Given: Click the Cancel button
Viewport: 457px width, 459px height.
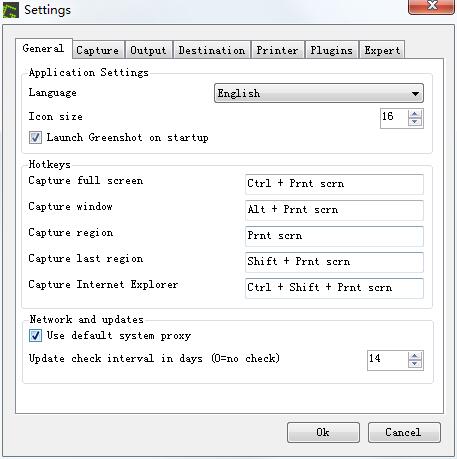Looking at the screenshot, I should point(404,432).
